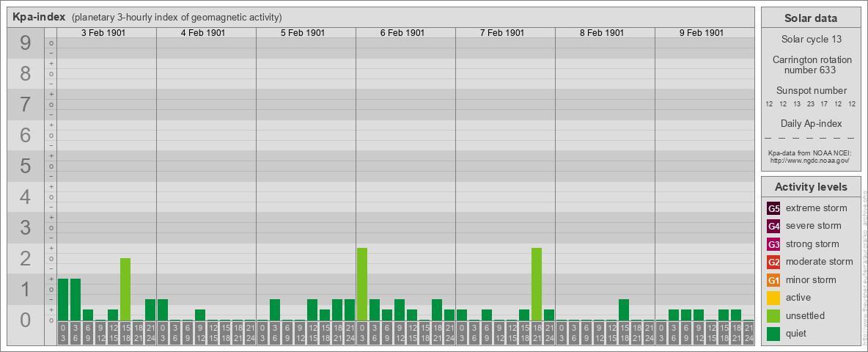
Task: Click the 12-15 time label under 6 Feb
Action: pyautogui.click(x=412, y=333)
